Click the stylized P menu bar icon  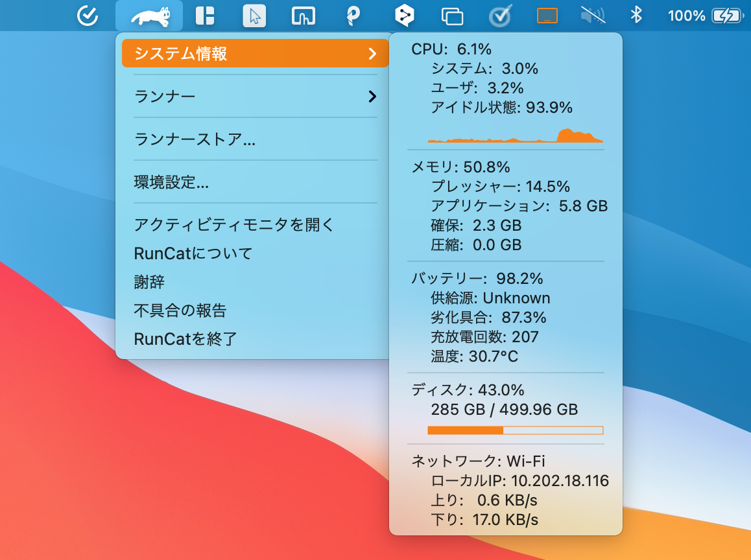click(353, 16)
